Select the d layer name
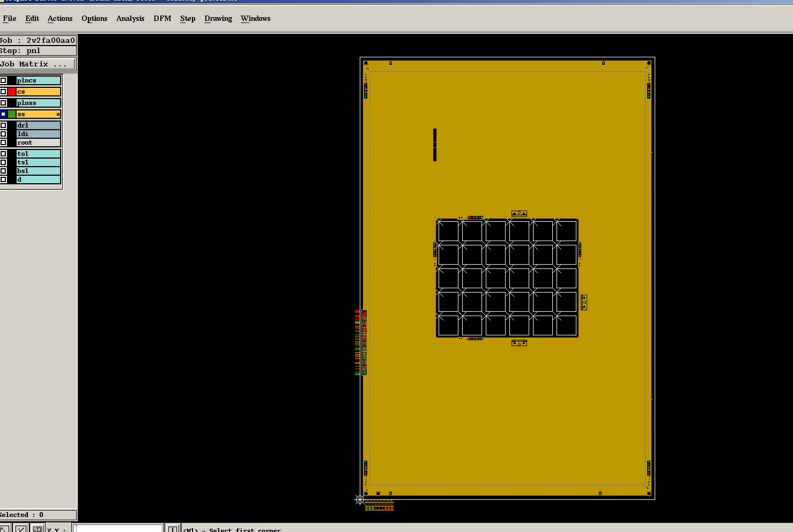Screen dimensions: 793x532 pyautogui.click(x=39, y=179)
